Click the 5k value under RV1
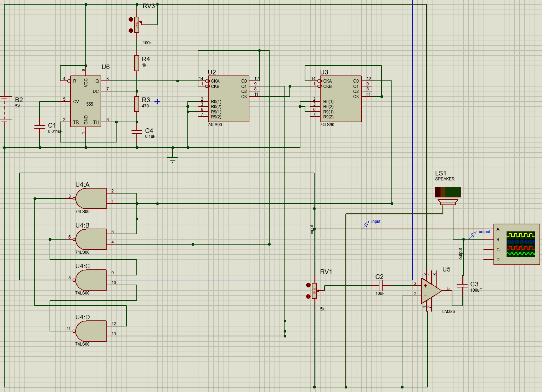Viewport: 542px width, 392px height. tap(322, 309)
